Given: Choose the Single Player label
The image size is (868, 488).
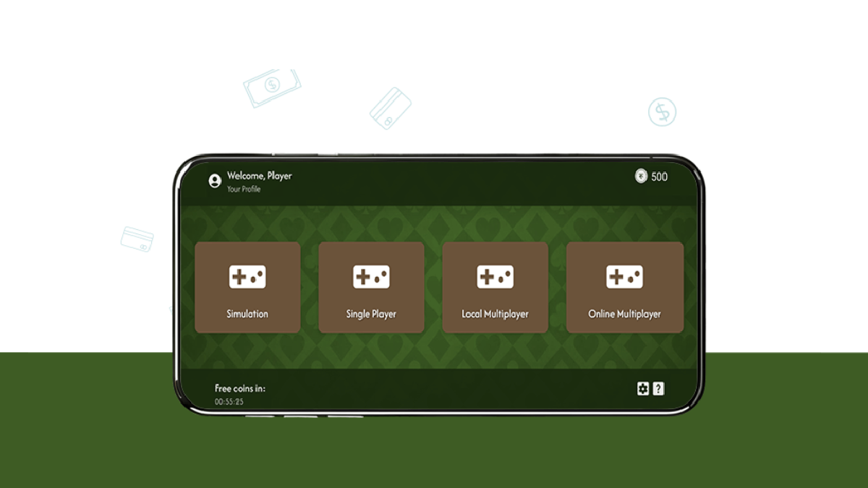Looking at the screenshot, I should (371, 314).
